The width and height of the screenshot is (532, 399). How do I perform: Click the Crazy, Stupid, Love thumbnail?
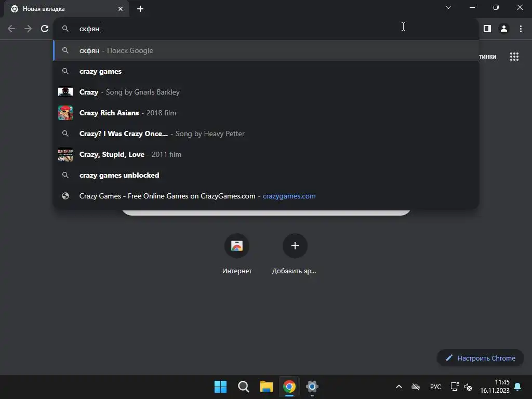pos(65,154)
